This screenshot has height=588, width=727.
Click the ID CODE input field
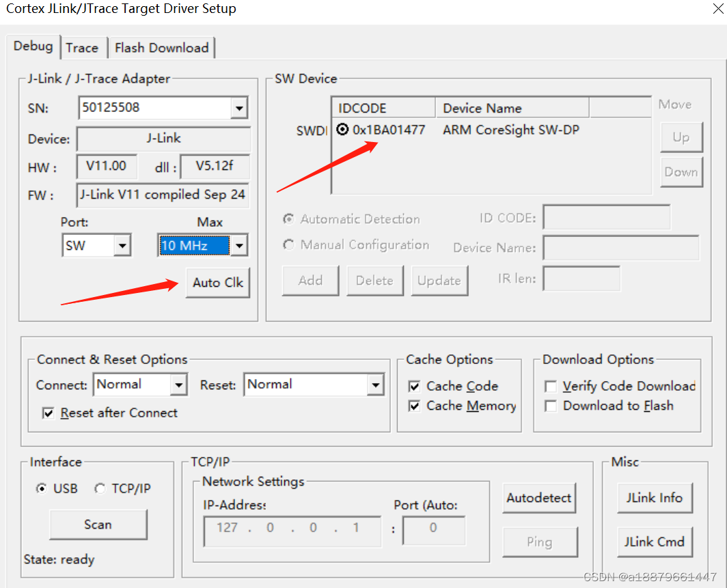click(x=607, y=217)
